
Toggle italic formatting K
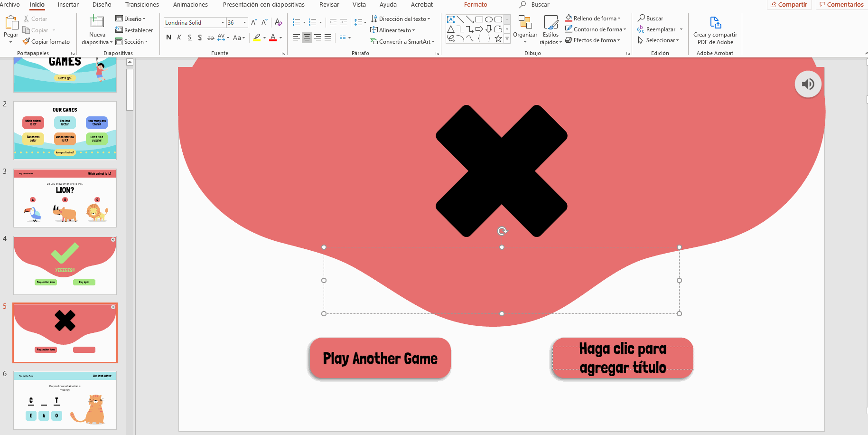click(179, 38)
